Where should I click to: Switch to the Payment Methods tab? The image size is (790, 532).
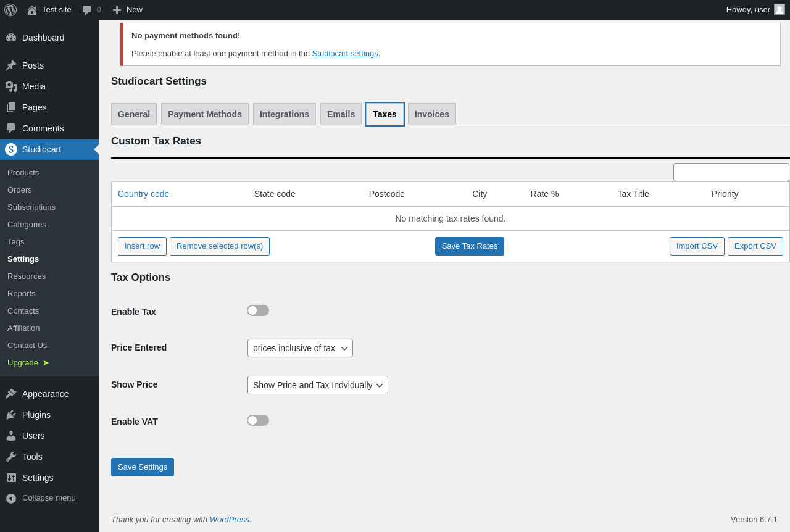tap(205, 114)
